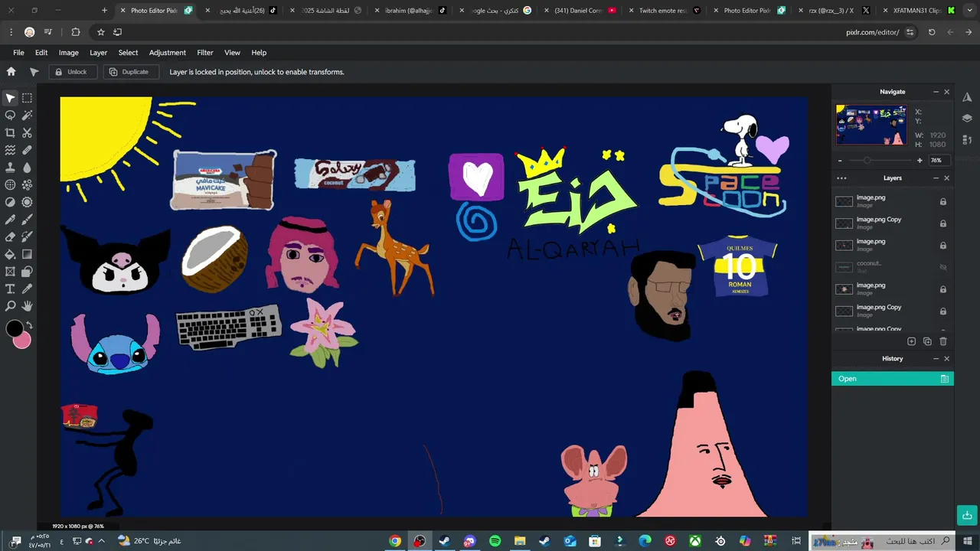Viewport: 980px width, 551px height.
Task: Reload the page with browser refresh button
Action: coord(932,32)
